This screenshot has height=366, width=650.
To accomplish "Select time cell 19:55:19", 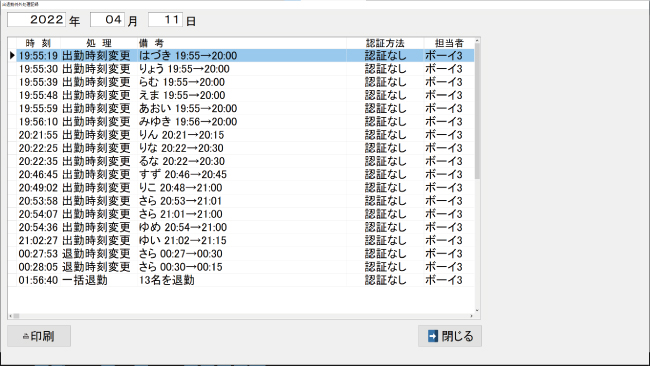I will (x=38, y=56).
